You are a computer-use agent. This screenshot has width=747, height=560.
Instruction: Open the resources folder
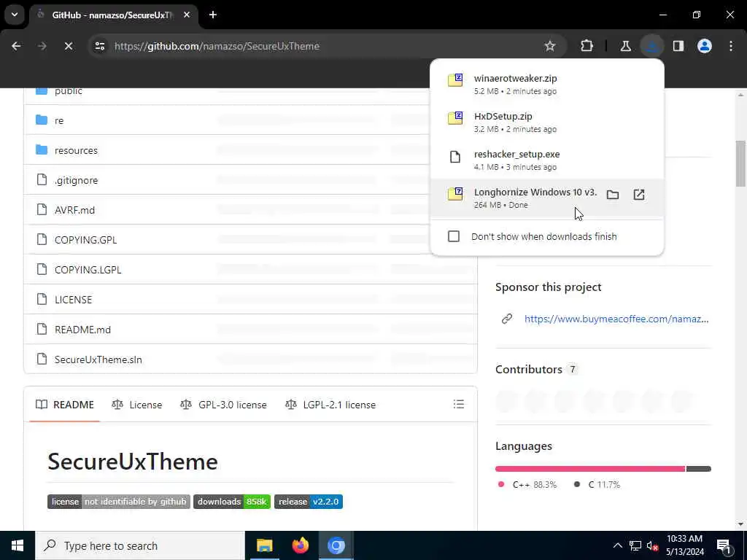(x=76, y=150)
